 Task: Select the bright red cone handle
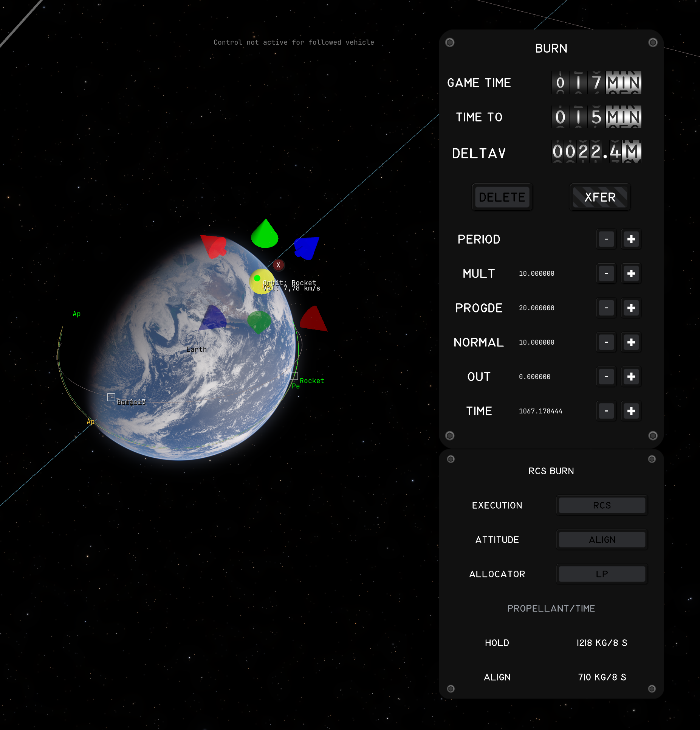pos(214,246)
